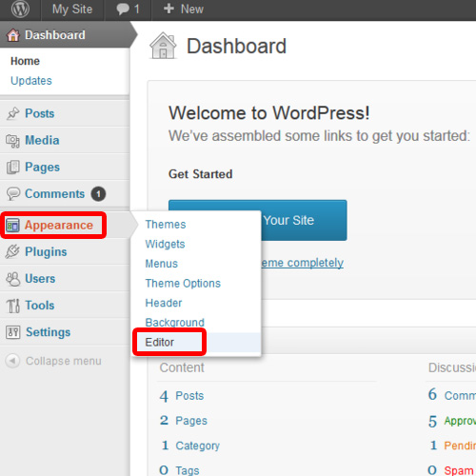The height and width of the screenshot is (476, 476).
Task: Open the comment bubble icon in admin bar
Action: (x=123, y=10)
